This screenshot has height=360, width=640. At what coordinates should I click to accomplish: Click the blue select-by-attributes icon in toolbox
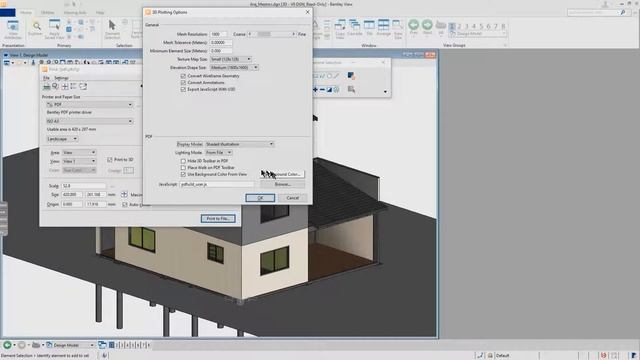tap(351, 76)
